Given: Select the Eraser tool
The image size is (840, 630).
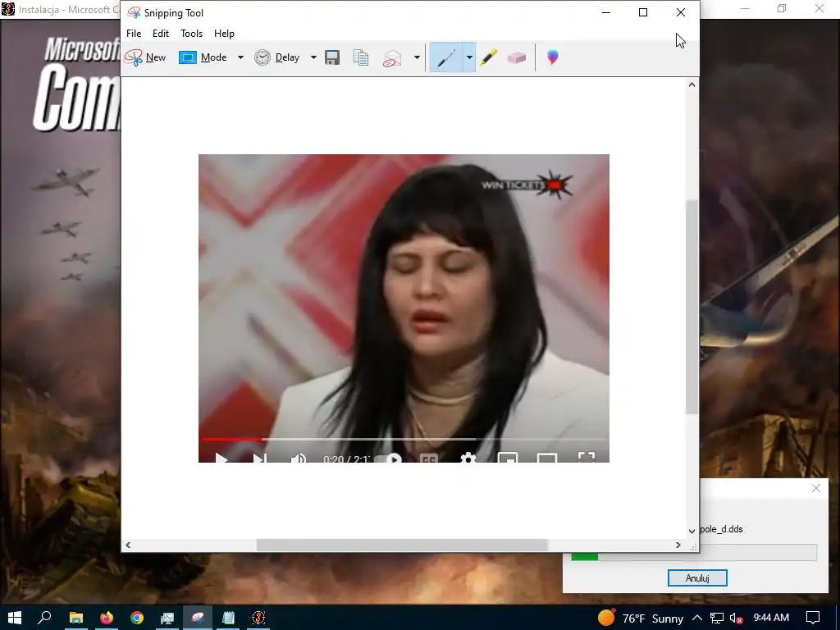Looking at the screenshot, I should pos(517,57).
